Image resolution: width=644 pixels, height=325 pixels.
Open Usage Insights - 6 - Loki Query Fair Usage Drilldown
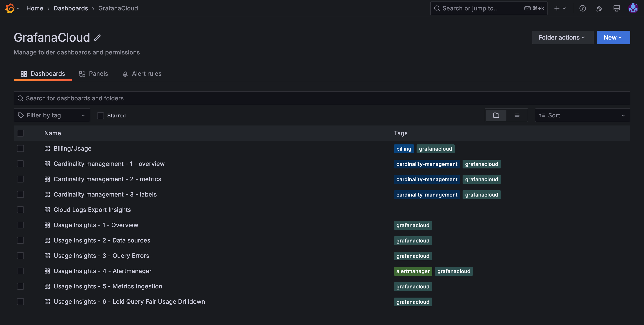click(129, 302)
